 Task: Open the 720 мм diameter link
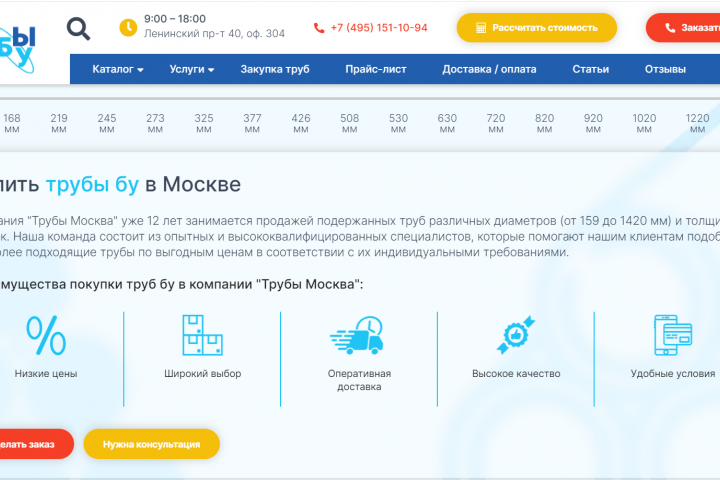496,123
